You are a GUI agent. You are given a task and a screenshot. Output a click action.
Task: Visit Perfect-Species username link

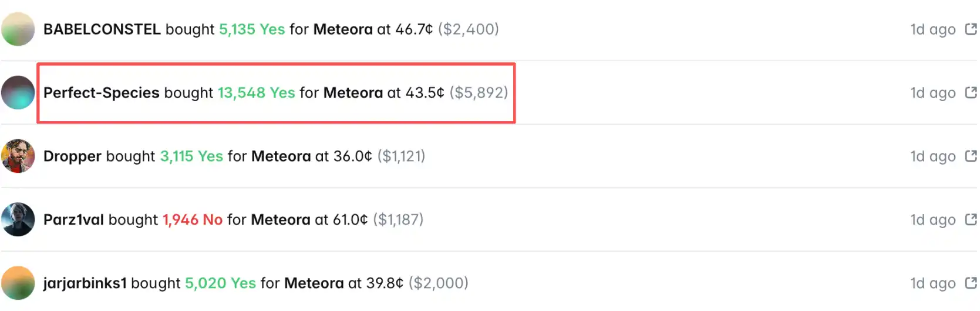[101, 93]
